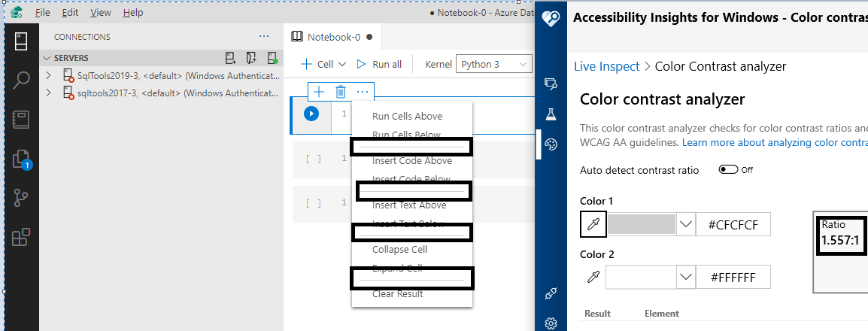Image resolution: width=868 pixels, height=331 pixels.
Task: Click the New Connection icon in Servers header
Action: click(231, 58)
